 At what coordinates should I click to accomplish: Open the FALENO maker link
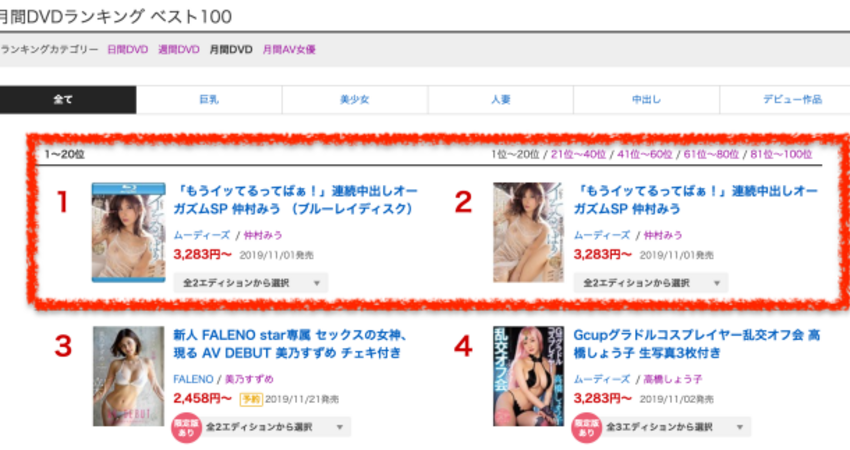pos(193,379)
